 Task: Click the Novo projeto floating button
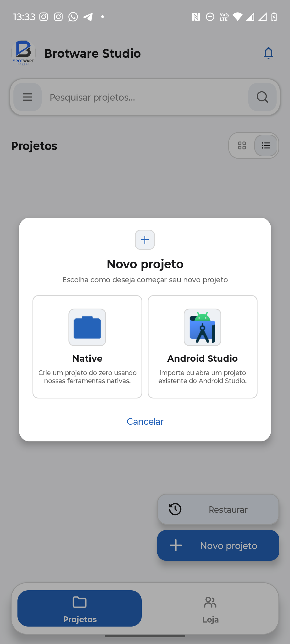point(218,545)
